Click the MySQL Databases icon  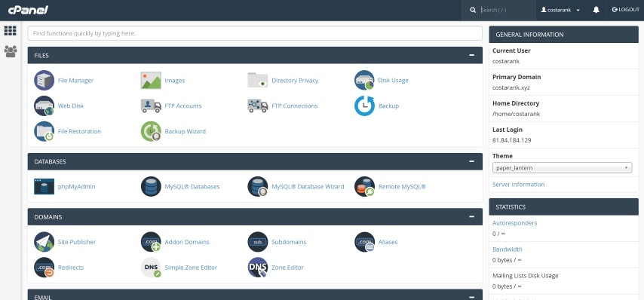pyautogui.click(x=151, y=186)
